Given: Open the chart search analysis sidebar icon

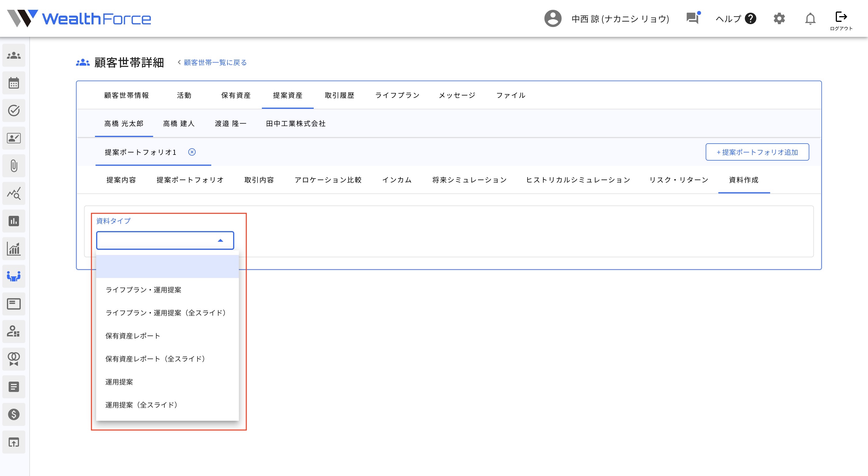Looking at the screenshot, I should pyautogui.click(x=14, y=193).
